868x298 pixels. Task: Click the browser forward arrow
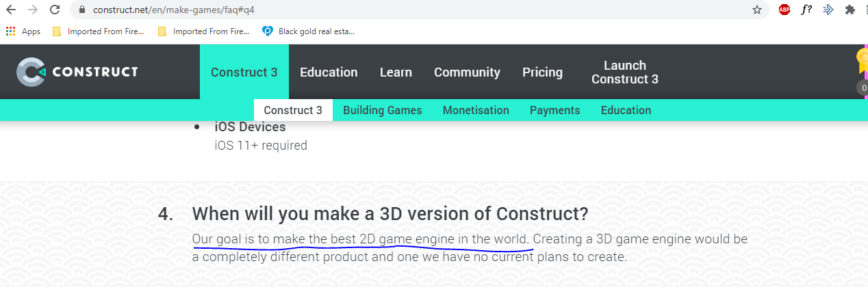(x=32, y=10)
